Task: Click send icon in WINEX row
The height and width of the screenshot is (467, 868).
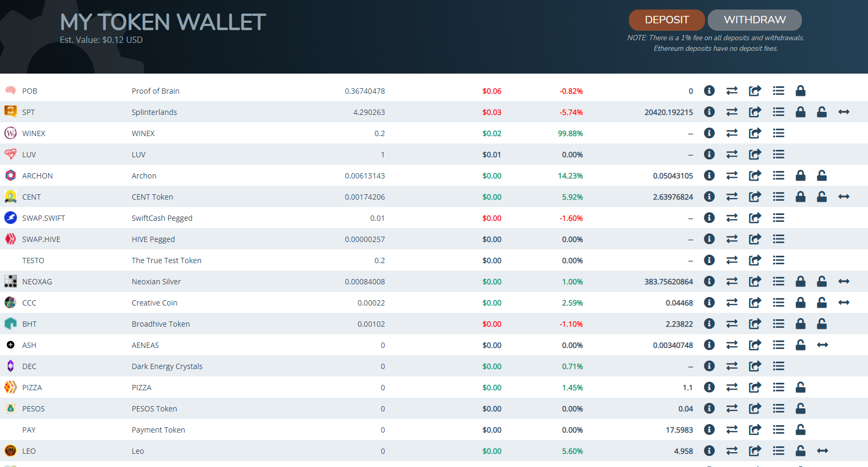Action: (755, 133)
